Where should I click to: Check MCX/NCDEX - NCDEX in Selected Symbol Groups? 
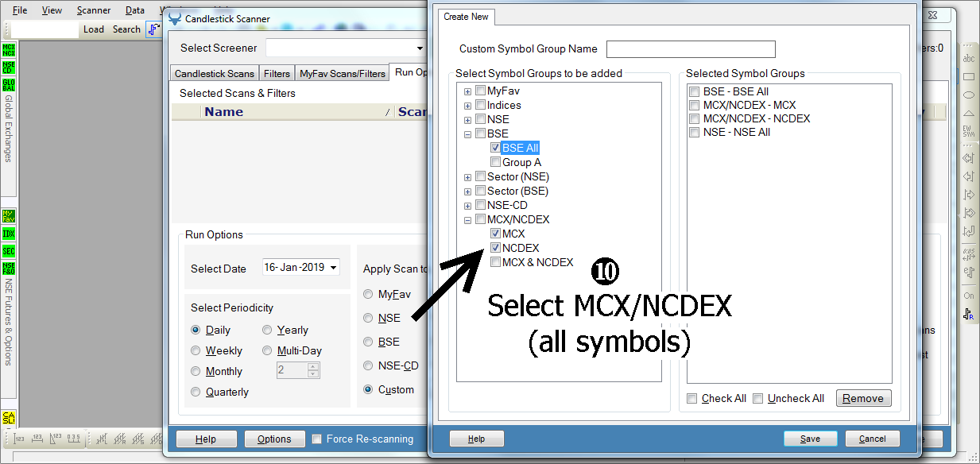(x=695, y=118)
